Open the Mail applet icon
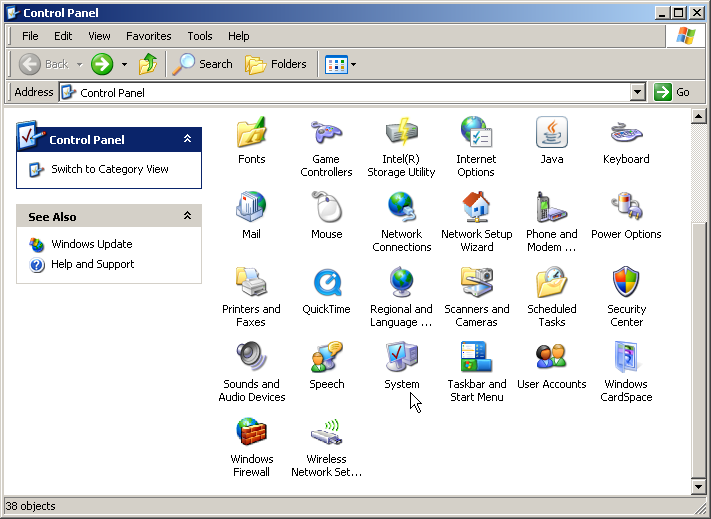Screen dimensions: 711x519 pos(251,207)
